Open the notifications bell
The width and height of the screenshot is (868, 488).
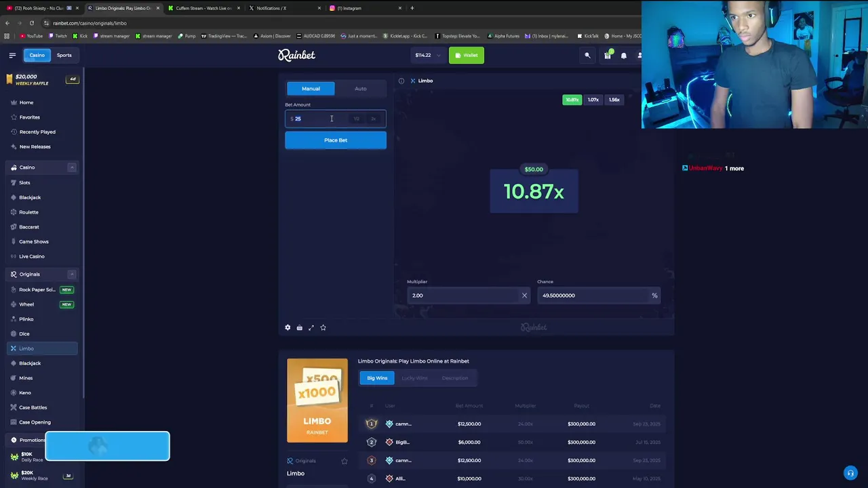pos(624,56)
